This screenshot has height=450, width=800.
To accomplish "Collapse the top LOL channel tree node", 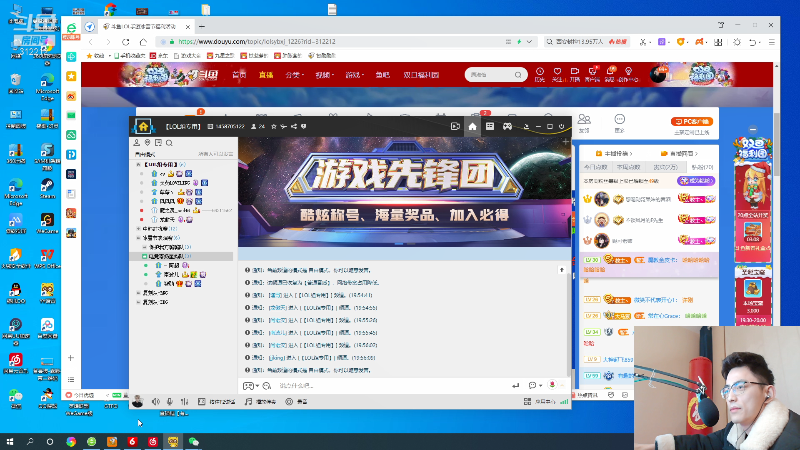I will point(138,164).
